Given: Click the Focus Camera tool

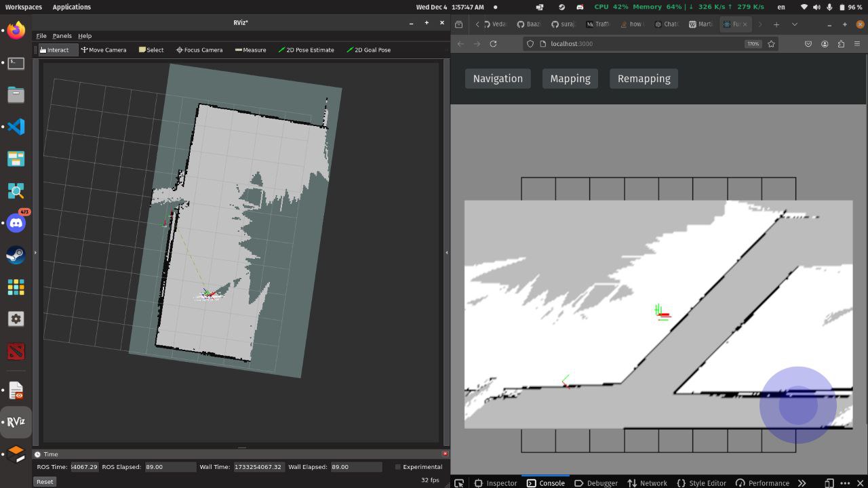Looking at the screenshot, I should [x=199, y=49].
